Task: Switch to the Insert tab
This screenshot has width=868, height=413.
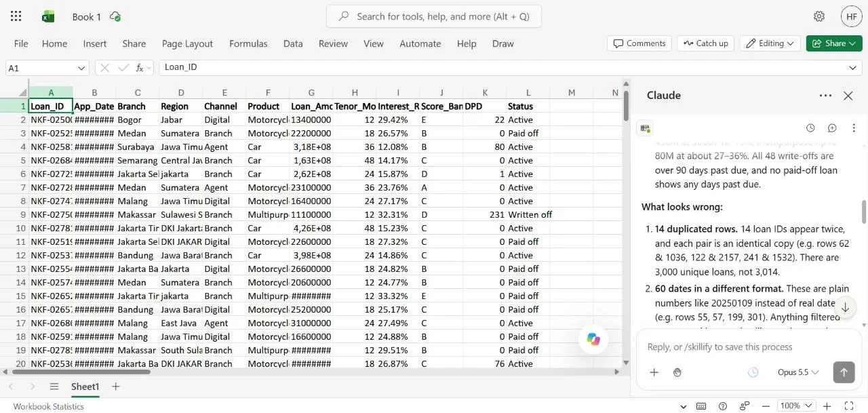Action: [x=95, y=43]
